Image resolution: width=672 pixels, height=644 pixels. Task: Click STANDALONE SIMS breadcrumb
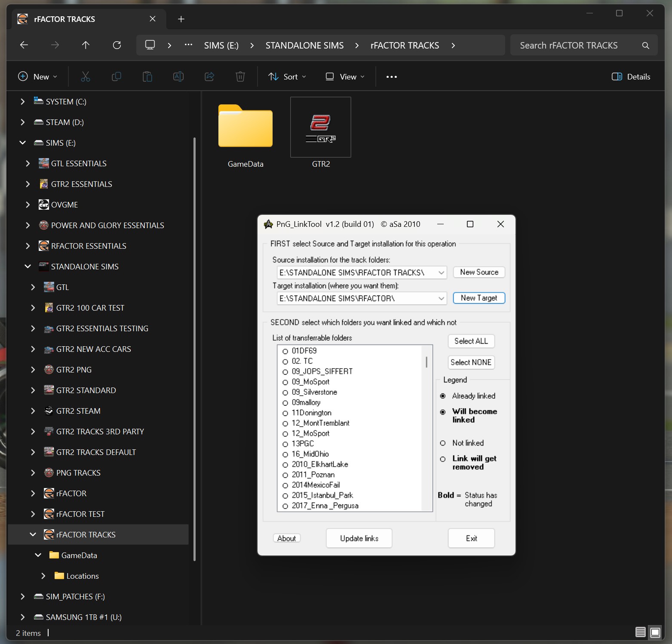(304, 46)
